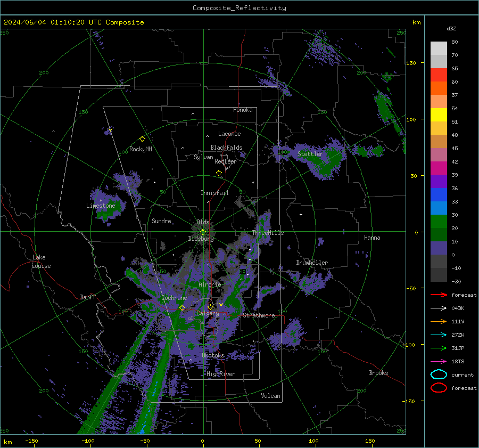Click the 80 dBZ scale value
This screenshot has height=448, width=479.
point(455,42)
